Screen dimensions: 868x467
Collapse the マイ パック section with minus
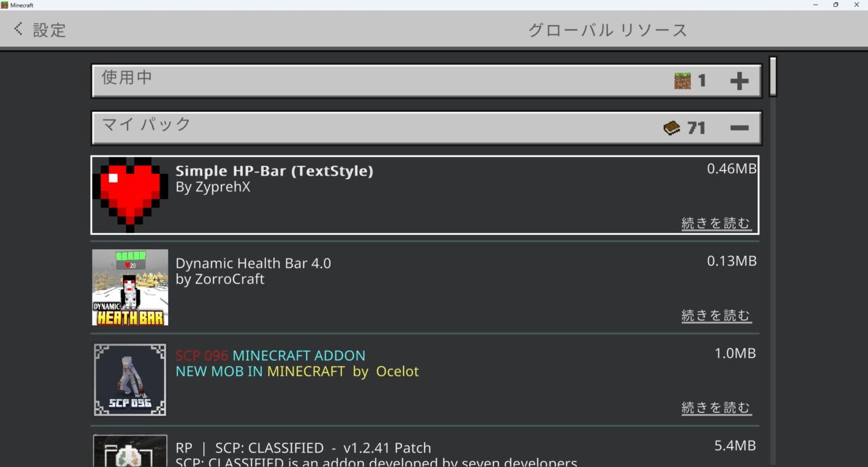tap(739, 128)
